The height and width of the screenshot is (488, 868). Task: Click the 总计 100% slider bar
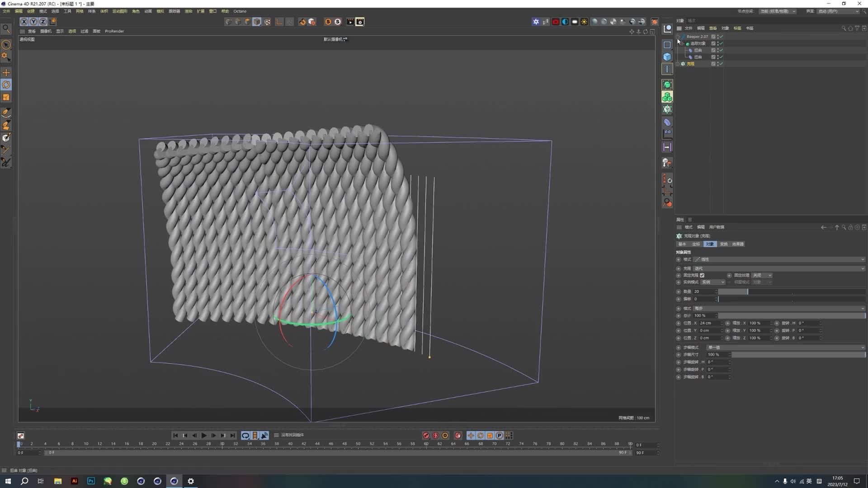pyautogui.click(x=792, y=316)
